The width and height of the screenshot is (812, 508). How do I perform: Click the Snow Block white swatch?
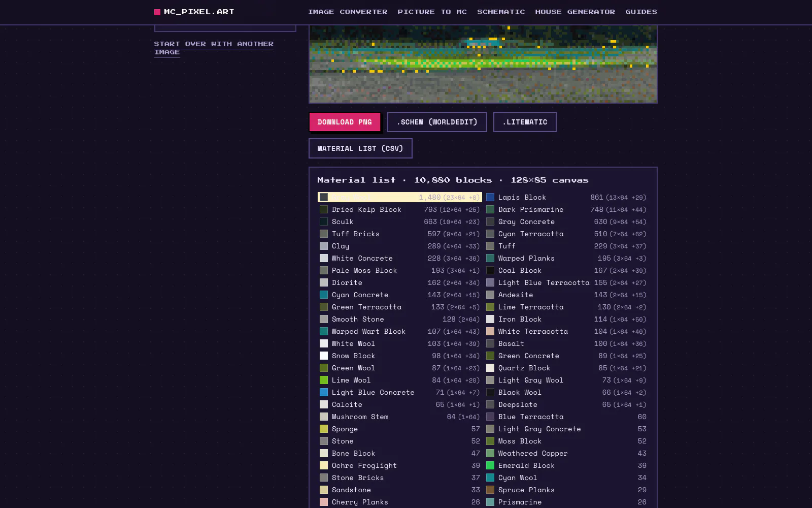(x=324, y=356)
